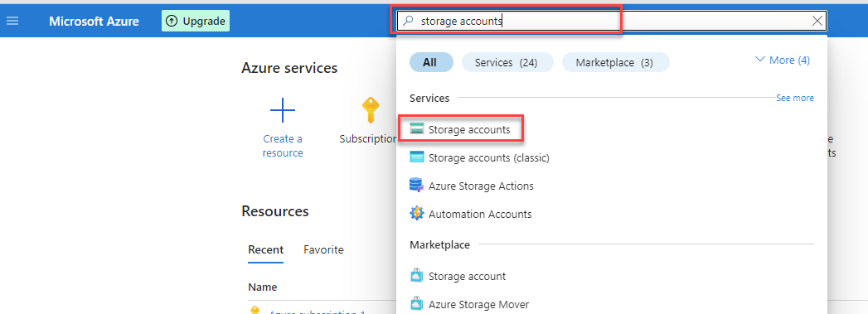This screenshot has height=314, width=868.
Task: Expand More (4) filters
Action: [x=783, y=60]
